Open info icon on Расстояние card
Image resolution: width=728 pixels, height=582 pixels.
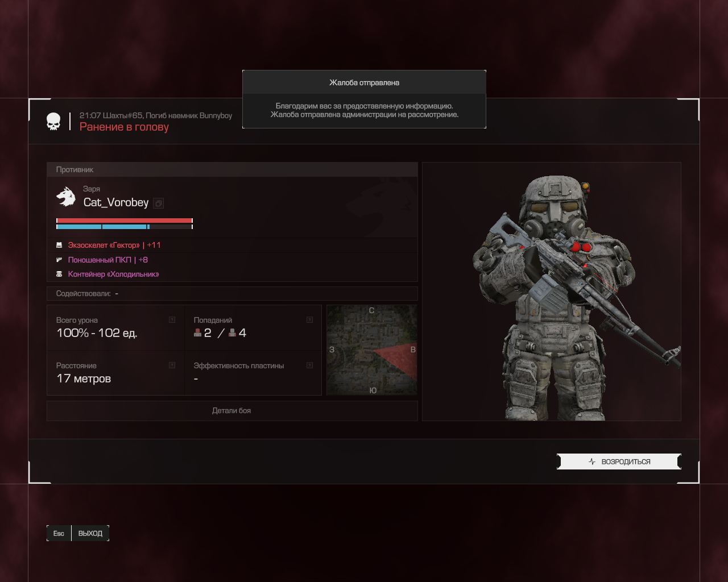click(172, 365)
